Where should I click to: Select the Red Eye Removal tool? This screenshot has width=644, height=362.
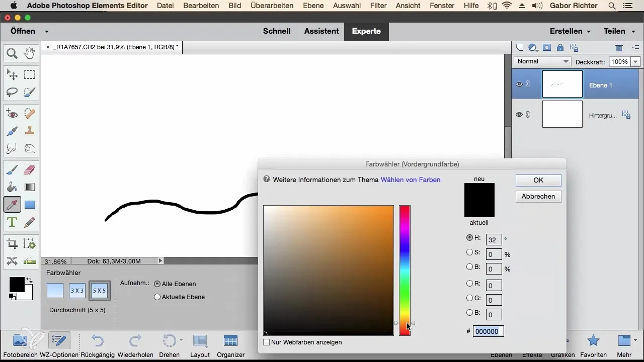[x=12, y=114]
